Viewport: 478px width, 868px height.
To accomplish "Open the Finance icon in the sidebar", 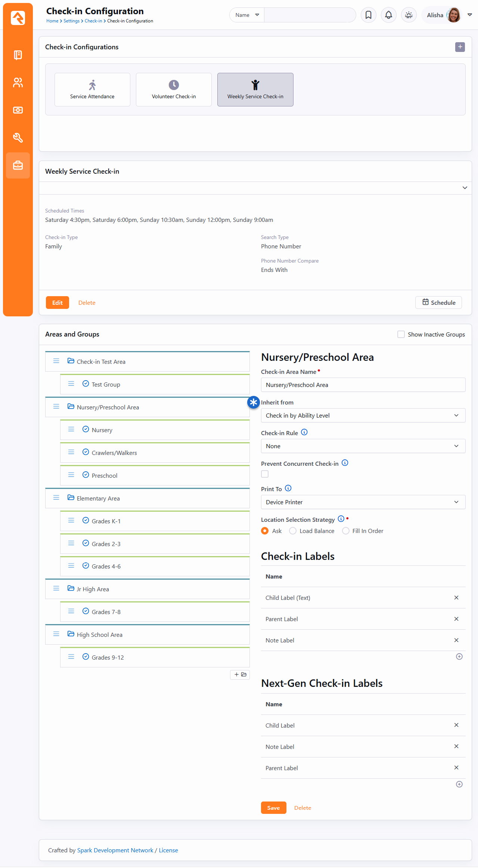I will pos(18,110).
